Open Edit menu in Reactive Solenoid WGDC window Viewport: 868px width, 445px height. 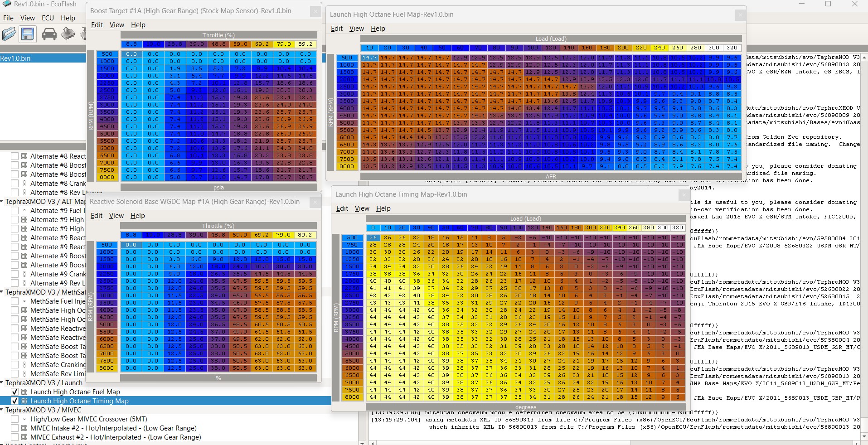coord(97,216)
